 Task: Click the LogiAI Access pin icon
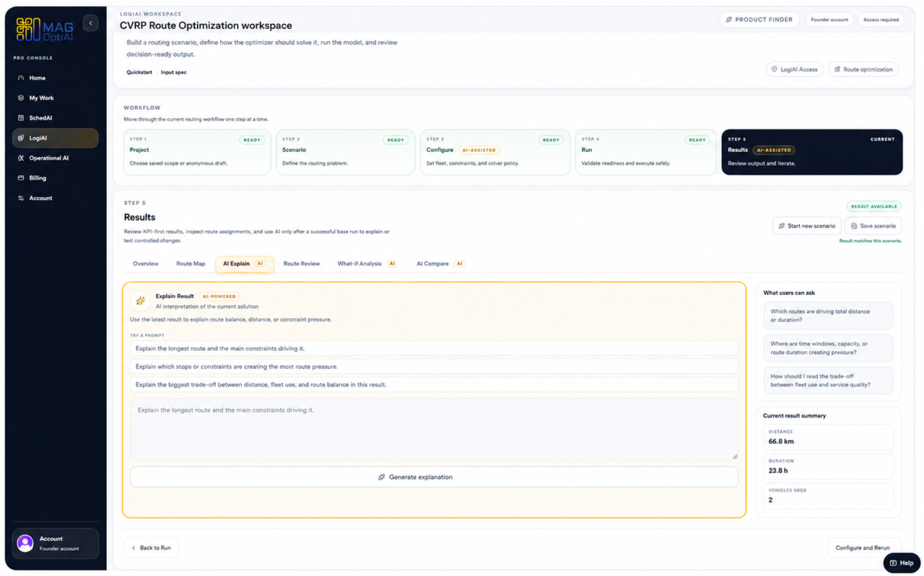click(774, 69)
